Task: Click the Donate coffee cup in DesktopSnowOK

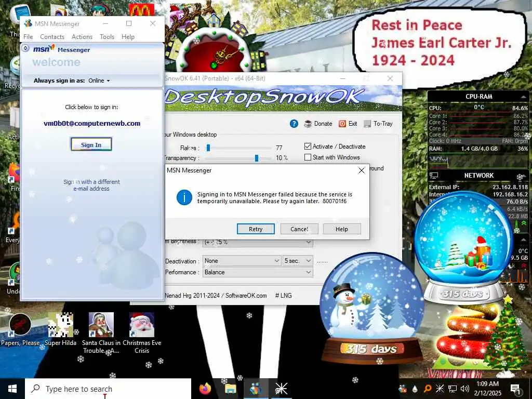Action: (x=308, y=124)
